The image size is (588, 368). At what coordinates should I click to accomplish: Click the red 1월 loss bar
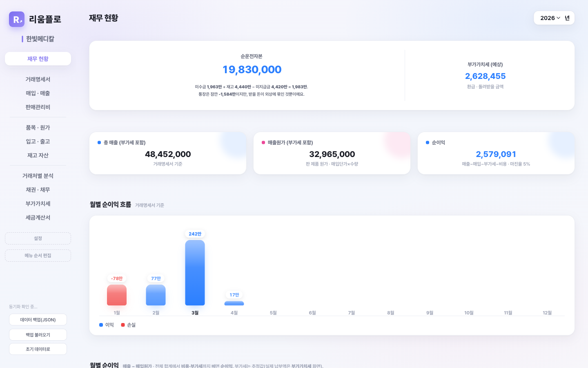pos(117,295)
